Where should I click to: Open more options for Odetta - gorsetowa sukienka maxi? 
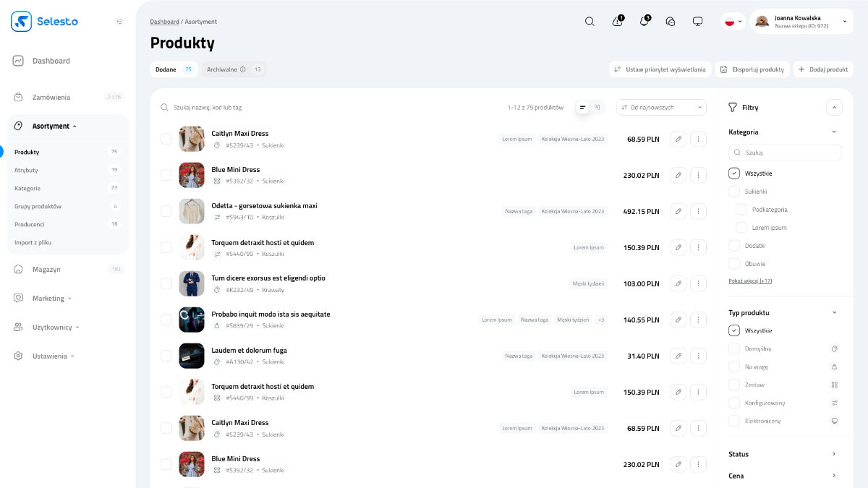click(698, 211)
